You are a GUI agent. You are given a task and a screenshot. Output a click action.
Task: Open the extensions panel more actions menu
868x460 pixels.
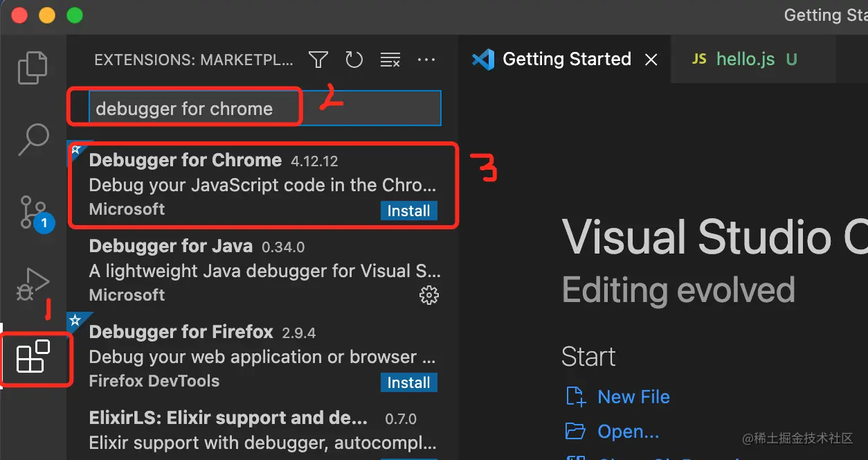click(x=426, y=60)
